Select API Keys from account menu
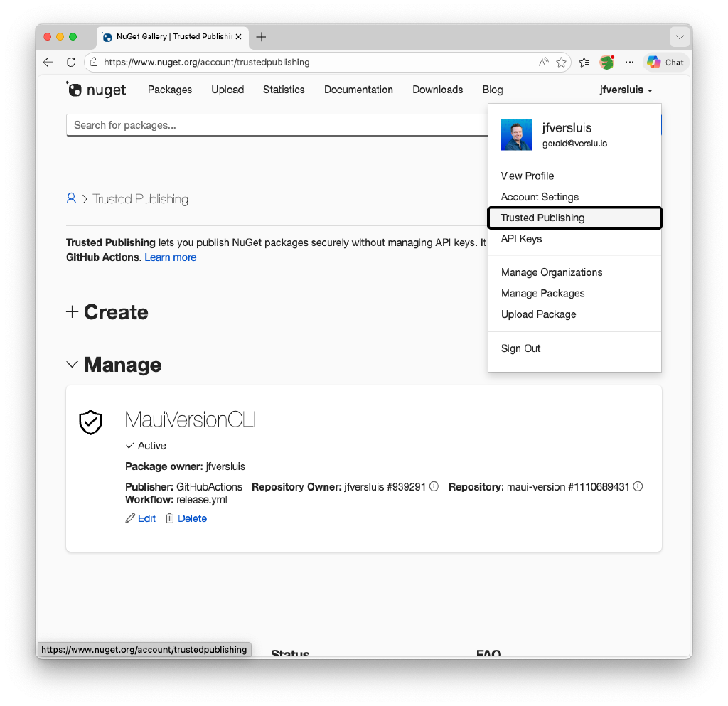The height and width of the screenshot is (706, 728). click(x=521, y=239)
